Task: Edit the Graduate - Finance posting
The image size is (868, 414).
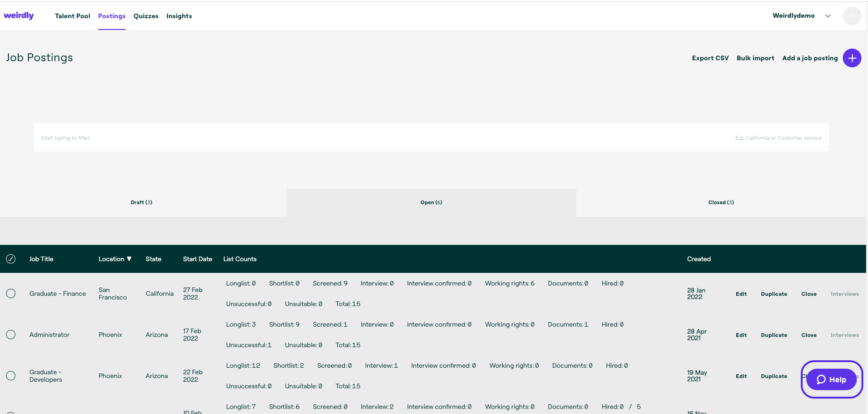Action: pos(741,294)
